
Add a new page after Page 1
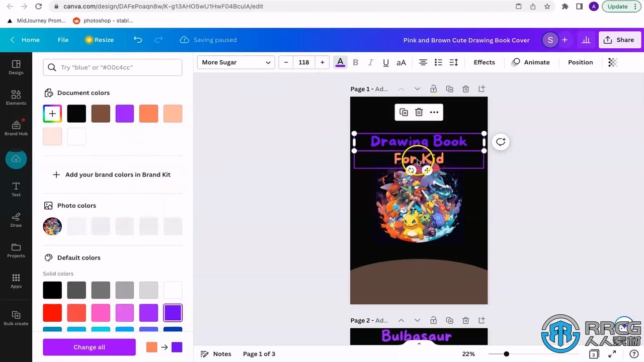tap(481, 89)
